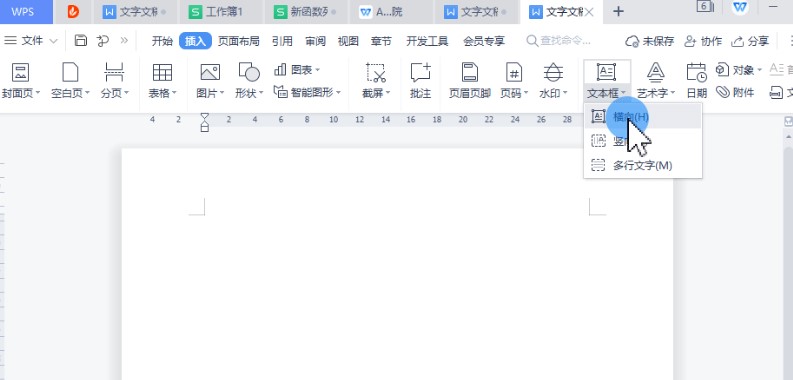Click the vertical scrollbar up arrow

click(x=788, y=137)
